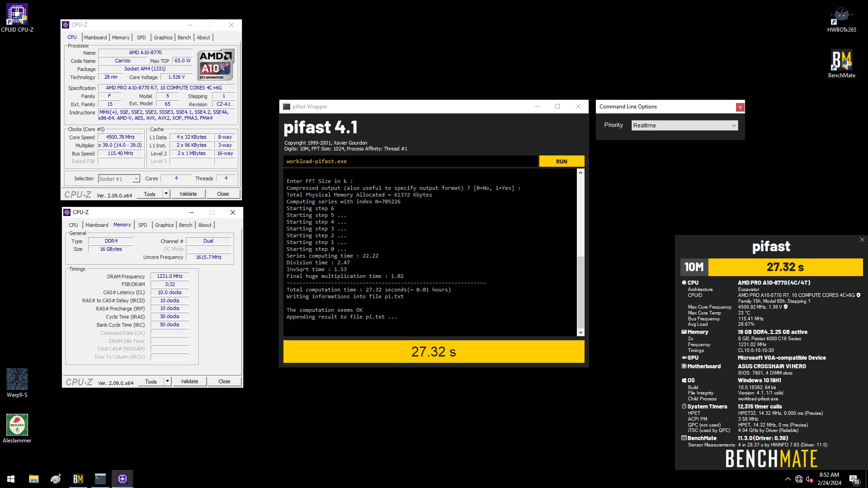Click the shield icon after 1.36 V
Viewport: 868px width, 488px height.
click(x=786, y=307)
